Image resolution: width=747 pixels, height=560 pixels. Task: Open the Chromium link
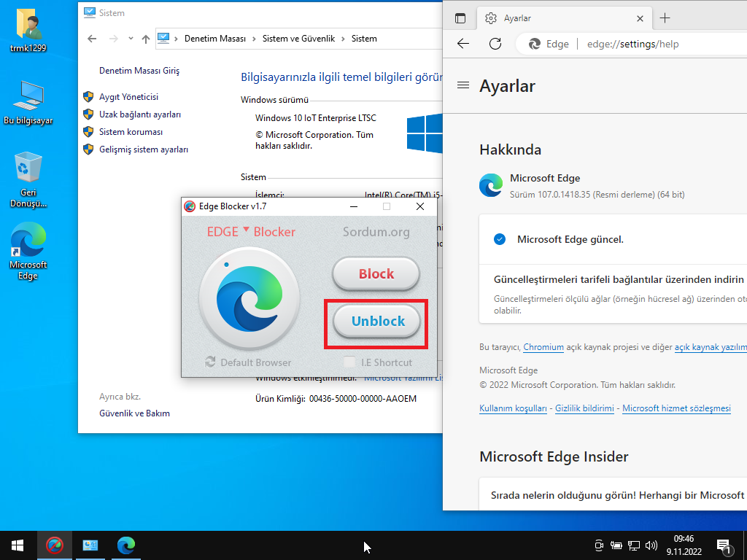(x=543, y=347)
